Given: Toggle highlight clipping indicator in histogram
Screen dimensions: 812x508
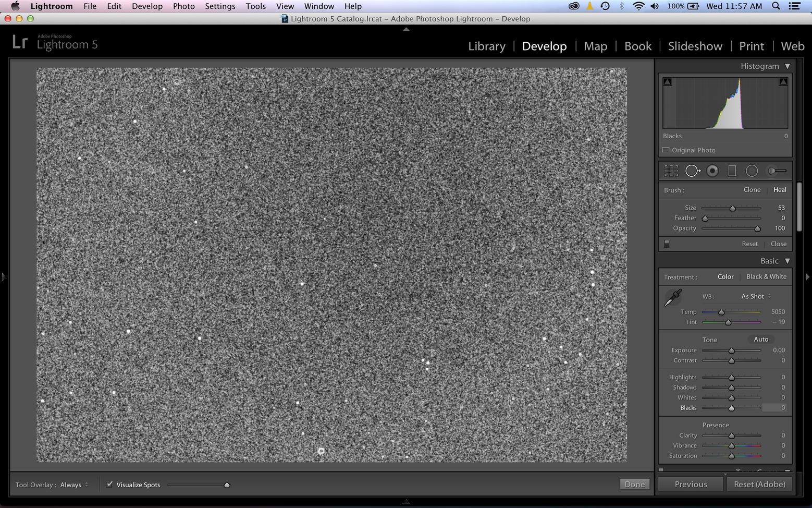Looking at the screenshot, I should pyautogui.click(x=783, y=82).
